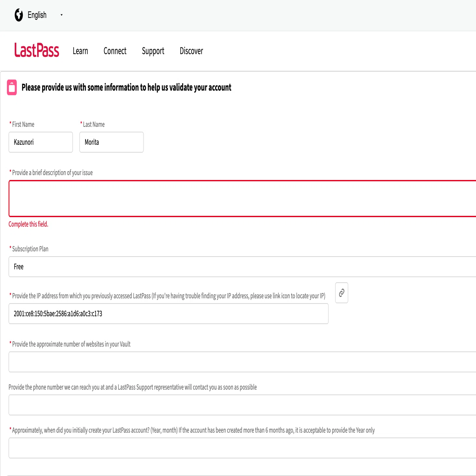Click the validate your account heading text
476x476 pixels.
click(x=126, y=87)
